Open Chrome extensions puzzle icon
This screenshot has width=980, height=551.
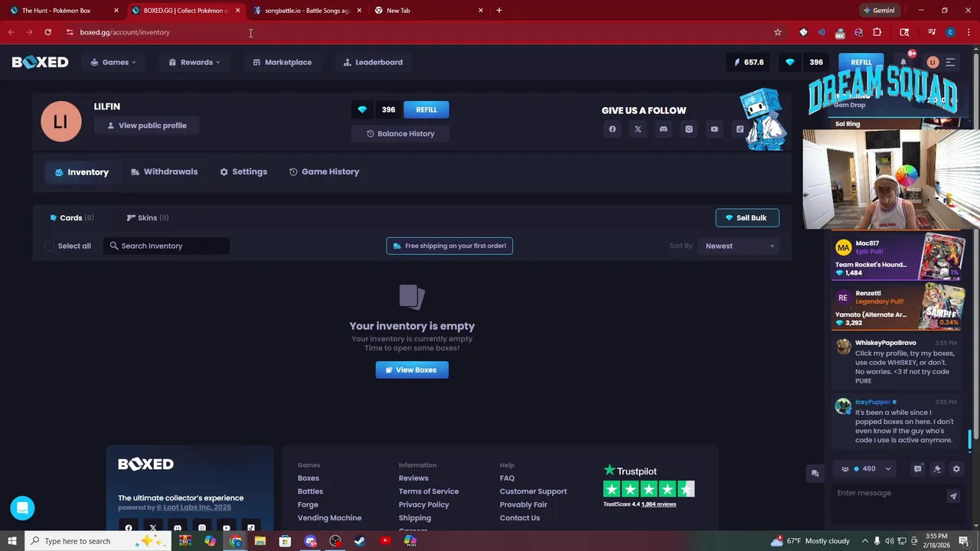[877, 32]
